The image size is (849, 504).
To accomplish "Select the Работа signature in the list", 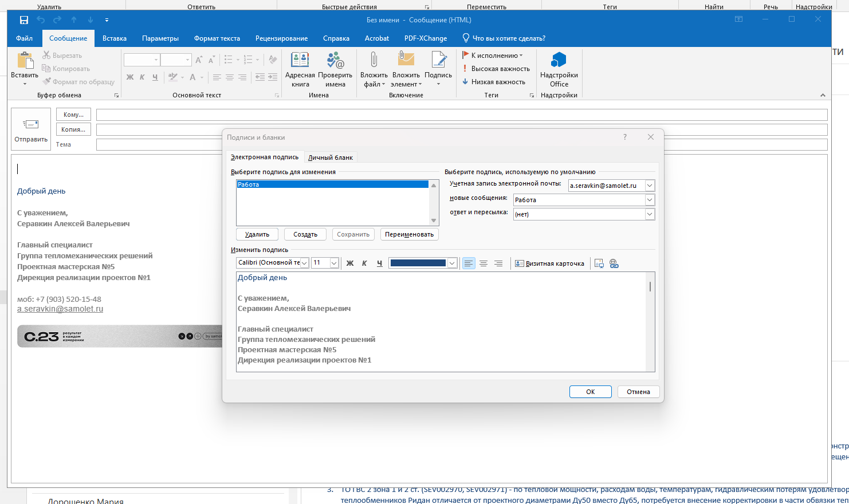I will (x=332, y=184).
